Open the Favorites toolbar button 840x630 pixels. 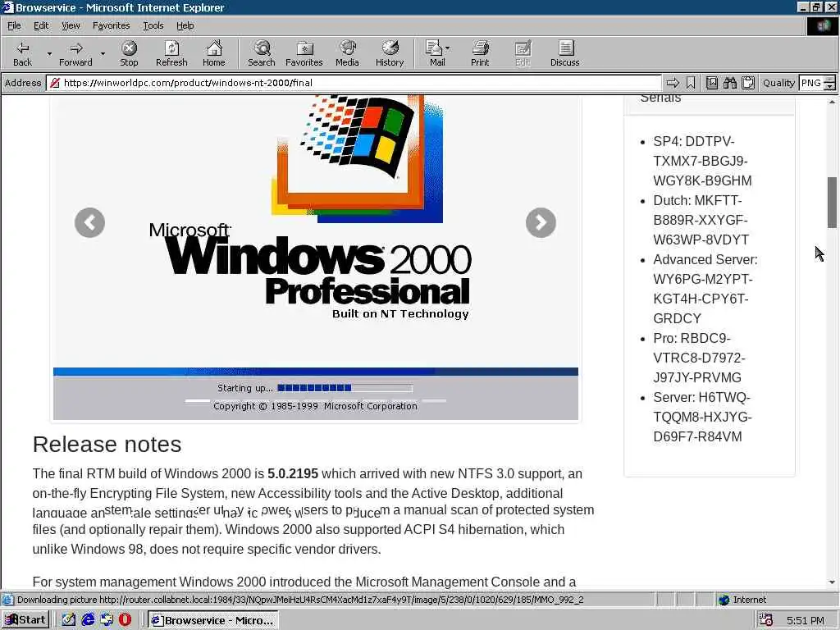point(304,53)
